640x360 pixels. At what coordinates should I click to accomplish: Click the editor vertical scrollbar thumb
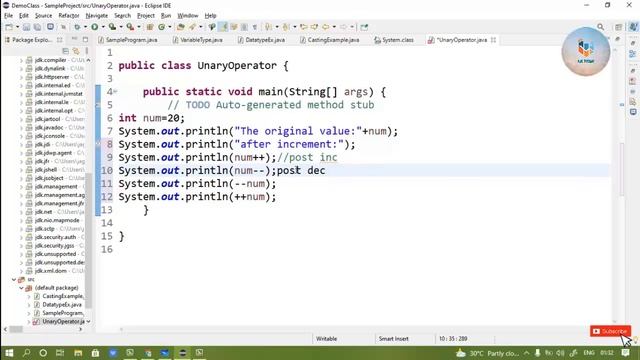(622, 169)
